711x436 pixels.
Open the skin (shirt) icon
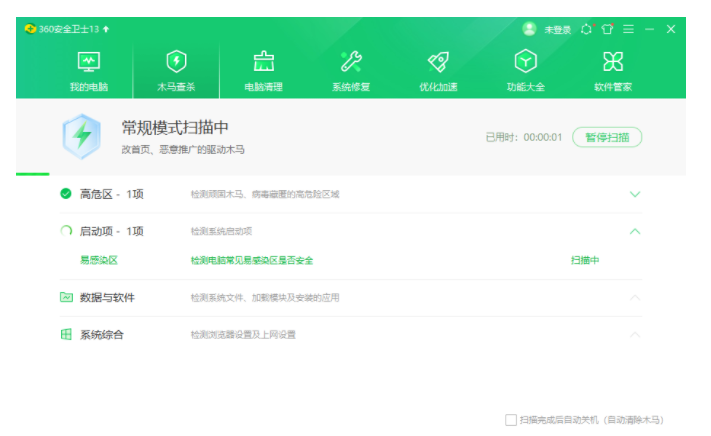click(607, 29)
